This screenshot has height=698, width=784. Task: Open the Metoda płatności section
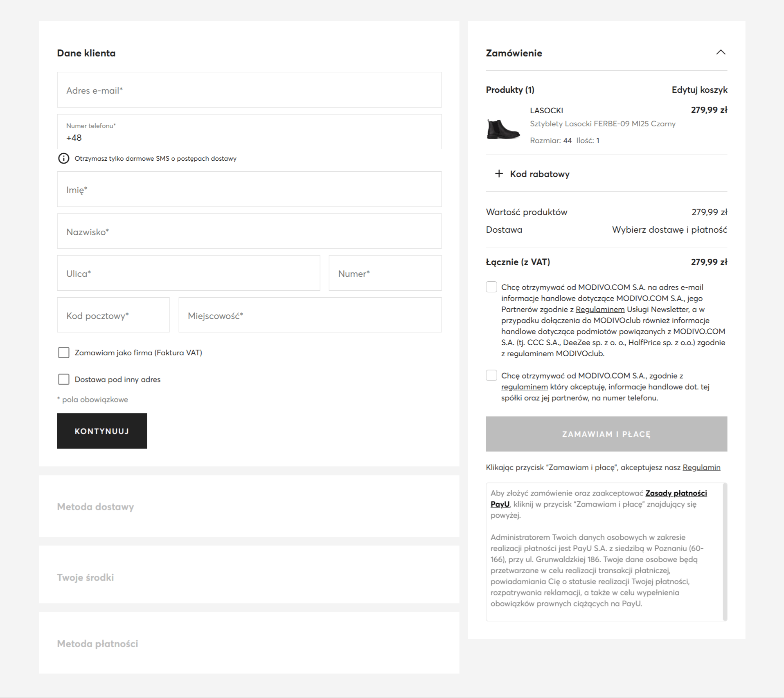tap(97, 644)
